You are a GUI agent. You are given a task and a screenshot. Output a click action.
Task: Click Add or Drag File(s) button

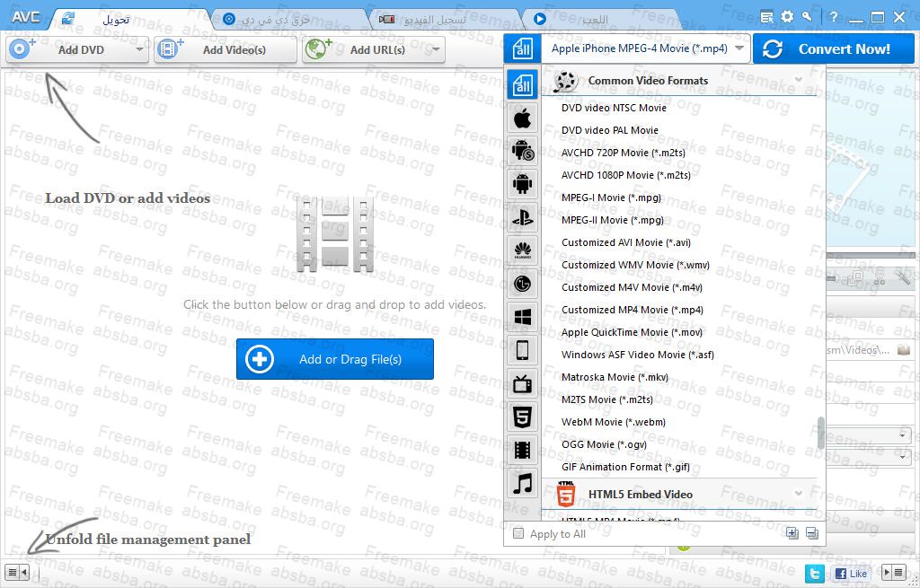pos(335,359)
